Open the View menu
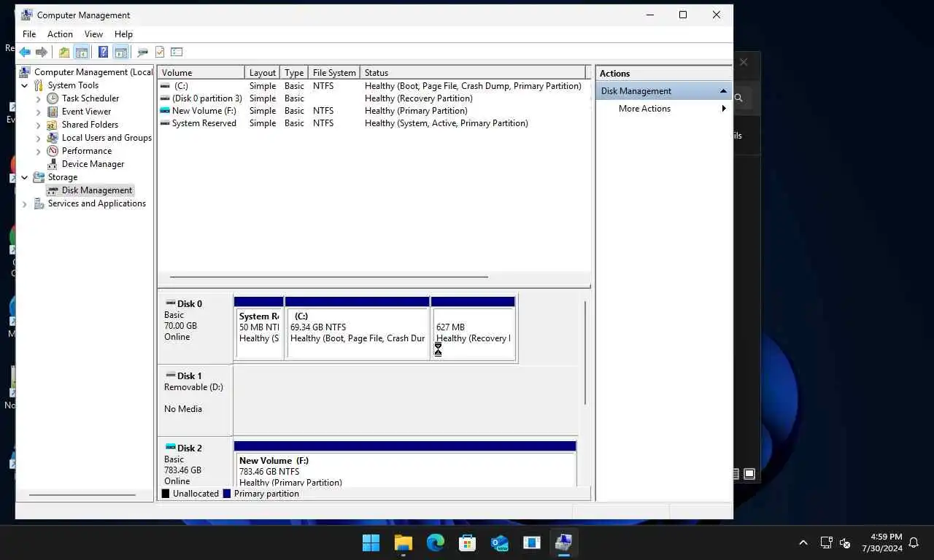Screen dimensions: 934x560 coord(93,34)
